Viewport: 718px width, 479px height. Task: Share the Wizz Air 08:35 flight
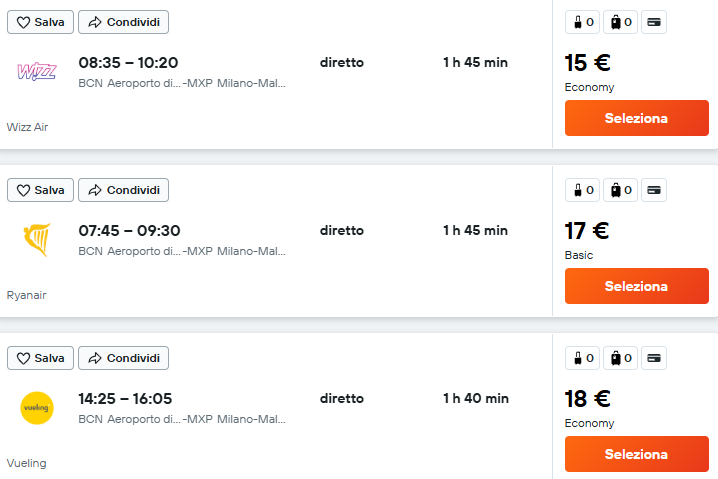point(124,22)
